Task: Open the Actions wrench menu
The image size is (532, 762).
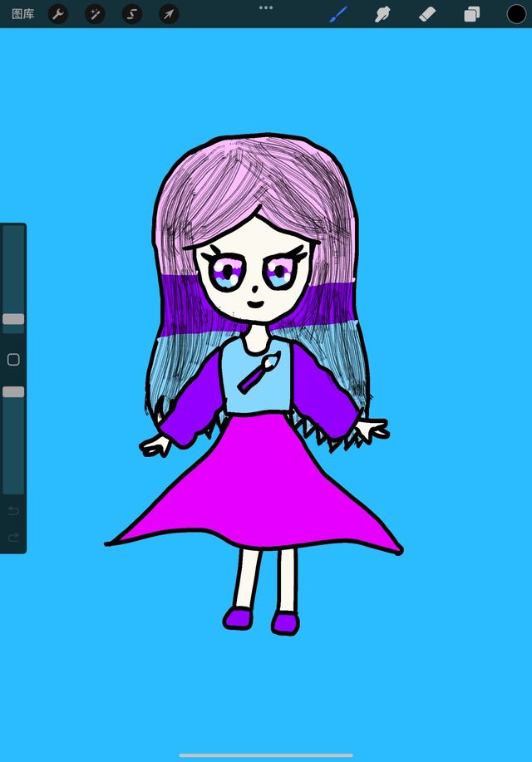Action: 58,14
